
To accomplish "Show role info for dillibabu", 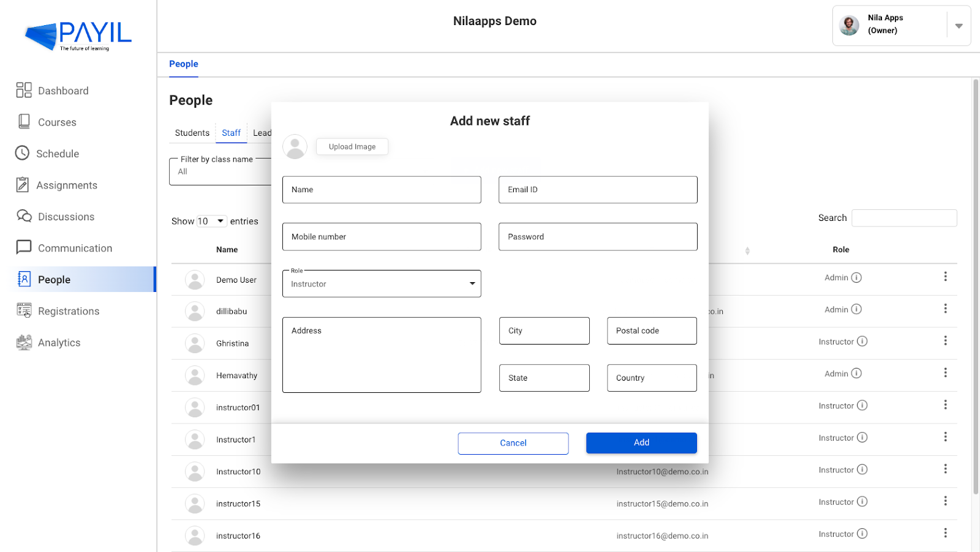I will (x=856, y=309).
